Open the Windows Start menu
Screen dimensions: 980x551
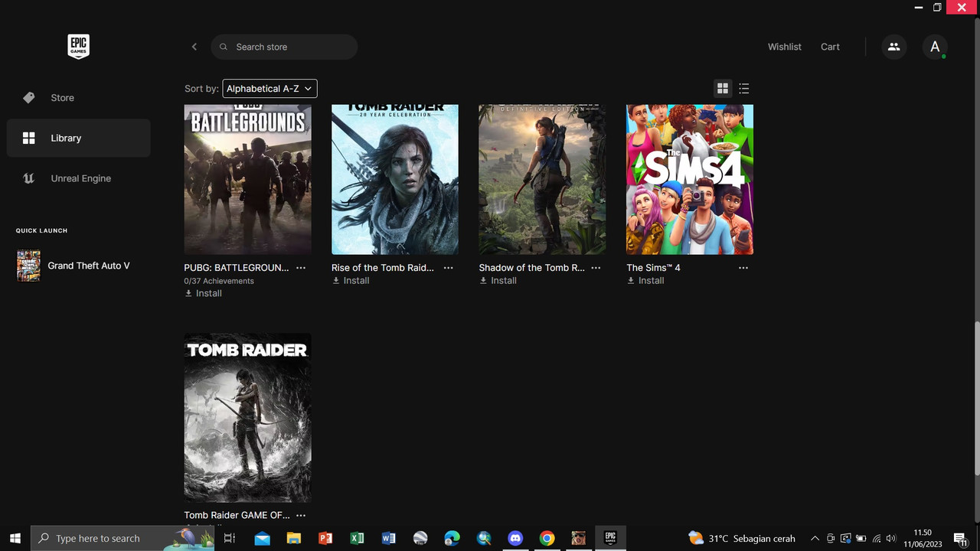[15, 538]
